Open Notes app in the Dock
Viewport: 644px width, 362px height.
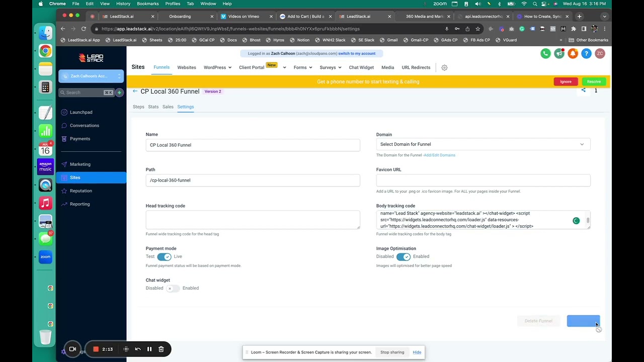tap(45, 69)
